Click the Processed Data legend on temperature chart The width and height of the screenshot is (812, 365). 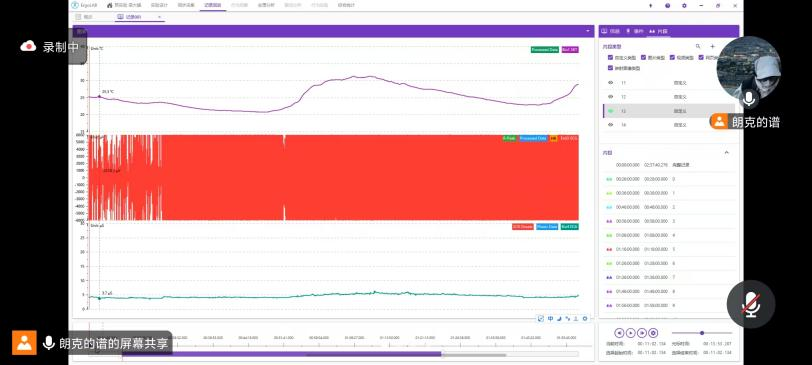pos(545,50)
